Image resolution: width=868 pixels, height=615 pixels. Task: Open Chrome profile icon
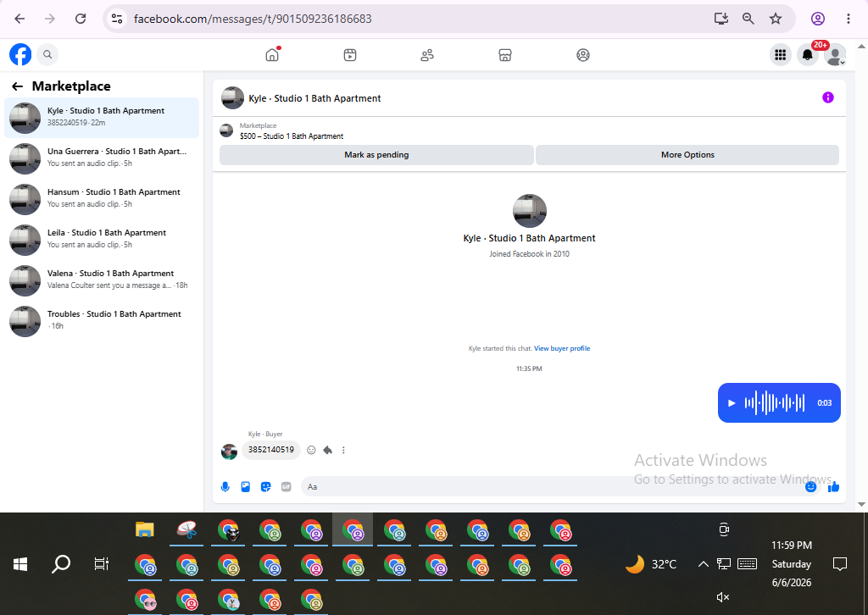coord(818,19)
